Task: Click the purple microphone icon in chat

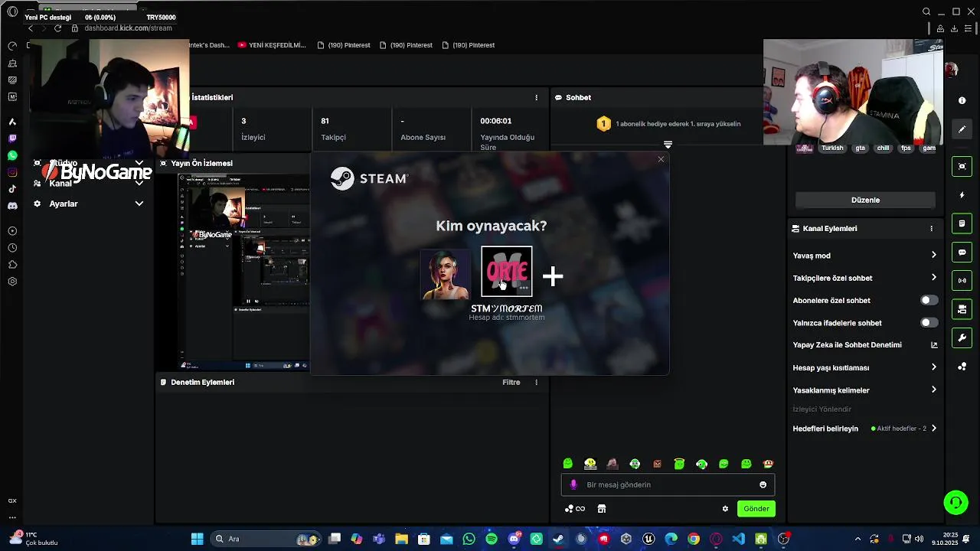Action: pos(573,484)
